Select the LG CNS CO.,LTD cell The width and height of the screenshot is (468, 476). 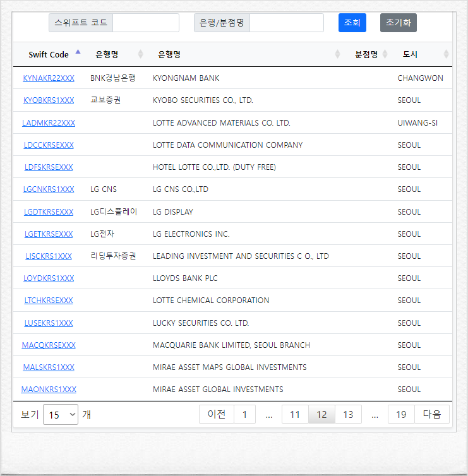coord(181,189)
